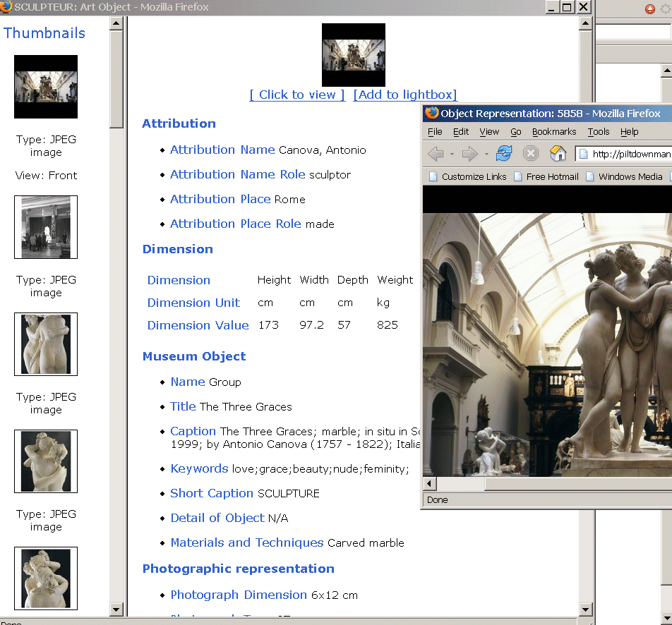Click the Photograph Dimension link
The height and width of the screenshot is (625, 672).
pyautogui.click(x=239, y=595)
